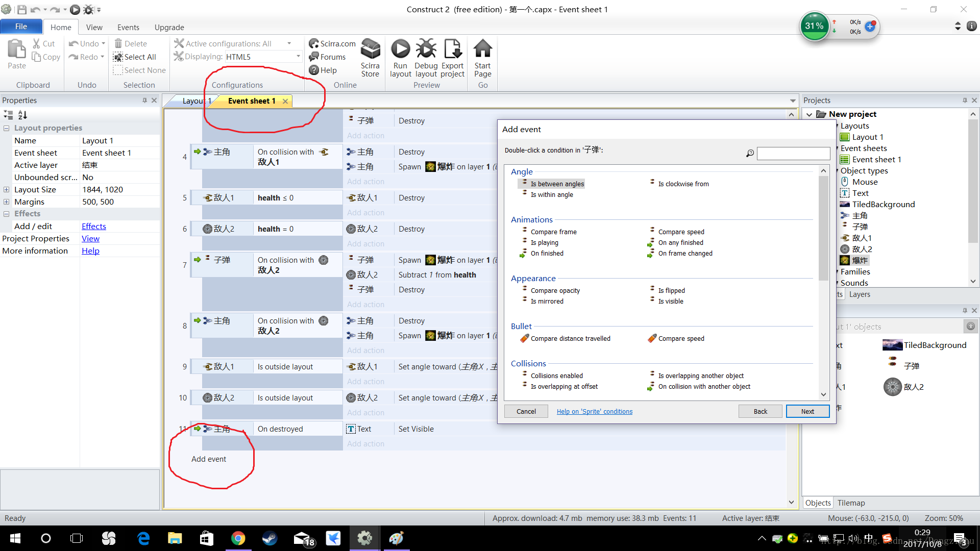This screenshot has width=980, height=551.
Task: Open tab list dropdown arrow
Action: point(793,101)
